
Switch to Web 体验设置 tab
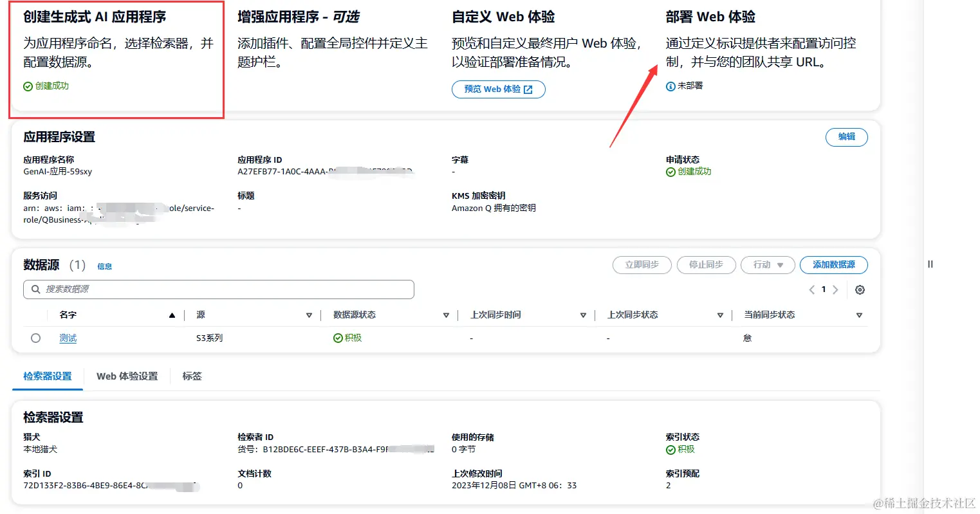tap(127, 376)
